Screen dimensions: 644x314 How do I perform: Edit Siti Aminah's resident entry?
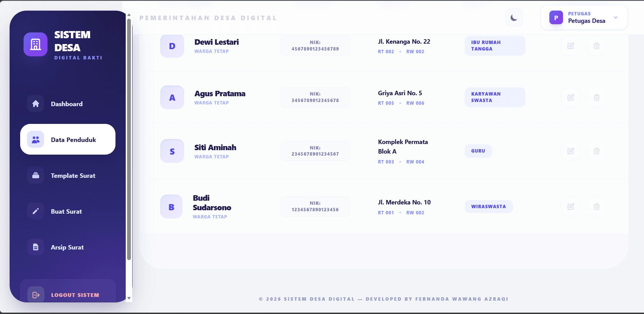571,151
